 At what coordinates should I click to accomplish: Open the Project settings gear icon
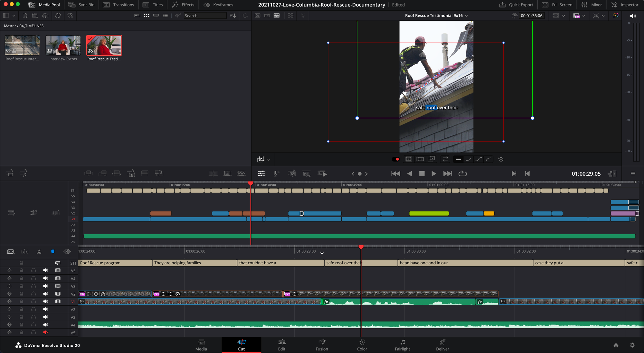[x=632, y=345]
